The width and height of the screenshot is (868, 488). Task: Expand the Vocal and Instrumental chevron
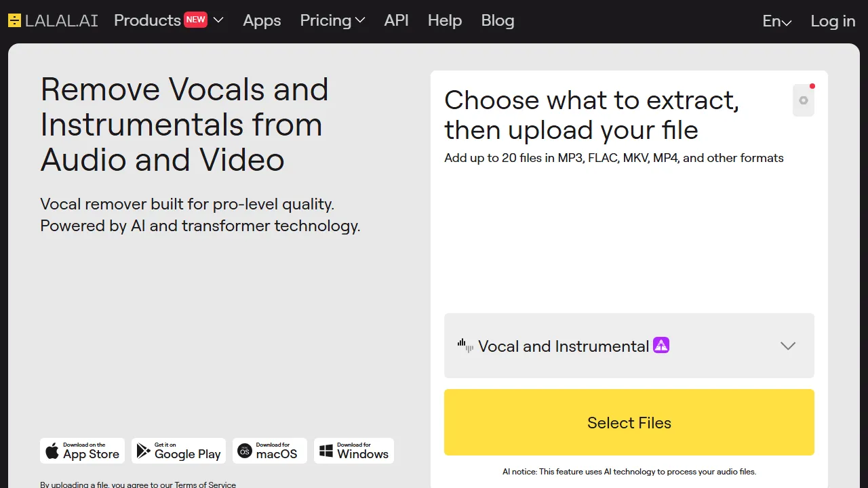(788, 346)
